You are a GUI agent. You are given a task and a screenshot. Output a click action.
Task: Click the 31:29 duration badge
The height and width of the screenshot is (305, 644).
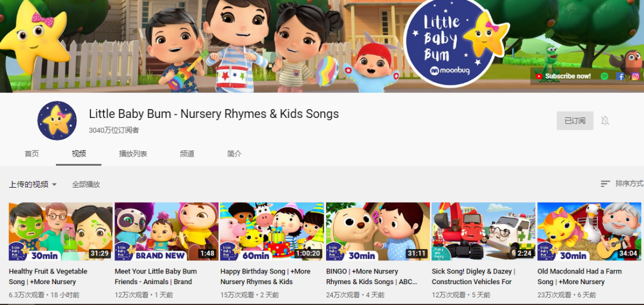click(x=100, y=253)
